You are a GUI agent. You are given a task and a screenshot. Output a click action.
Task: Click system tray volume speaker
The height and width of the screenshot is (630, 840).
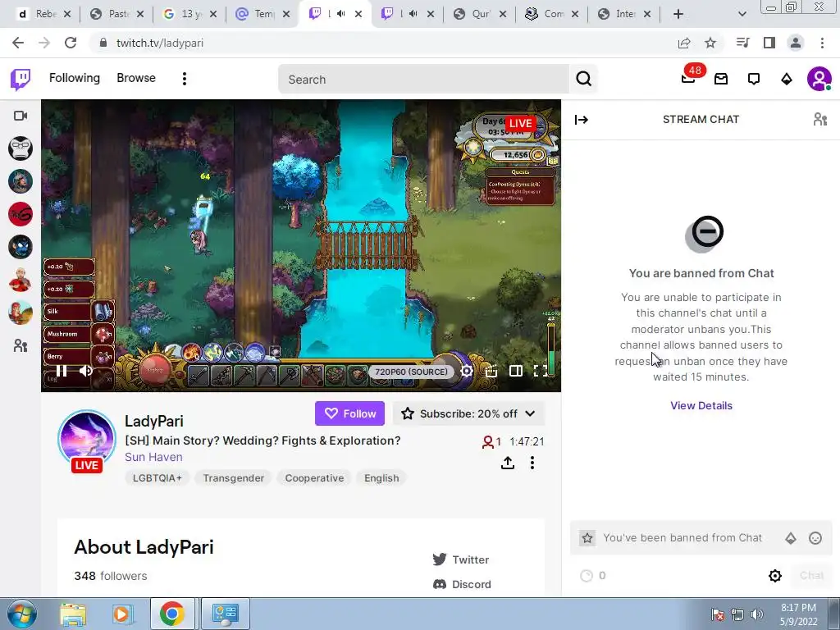(x=756, y=614)
